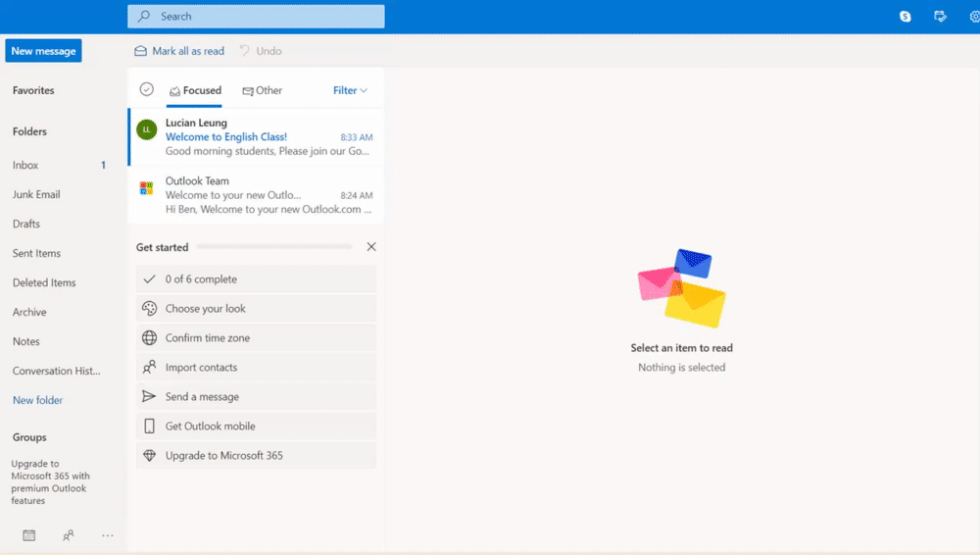
Task: Collapse the Folders section
Action: point(29,131)
